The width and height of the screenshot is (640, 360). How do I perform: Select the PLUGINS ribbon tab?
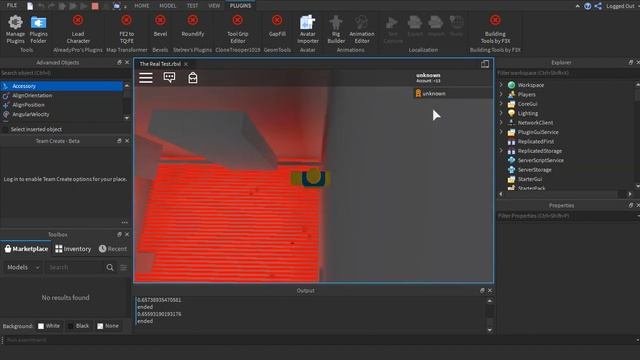240,6
